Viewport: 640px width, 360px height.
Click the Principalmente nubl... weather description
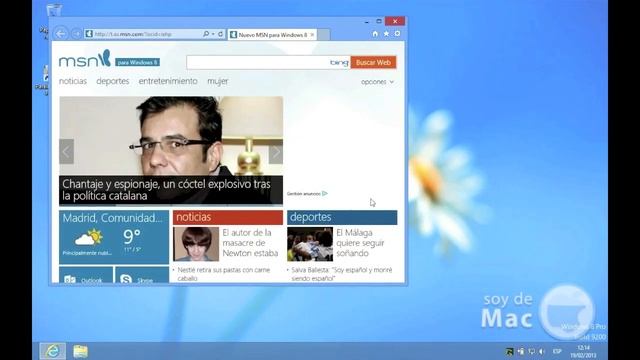(87, 253)
